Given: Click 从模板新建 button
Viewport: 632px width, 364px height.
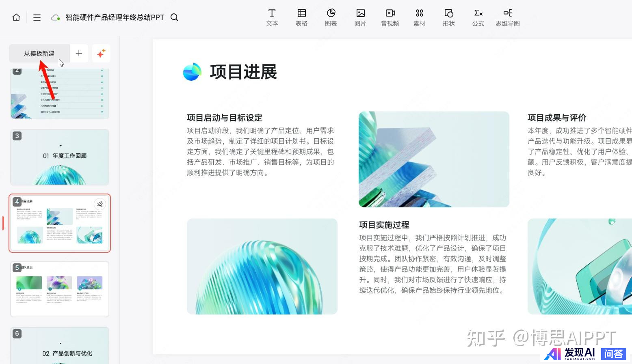Looking at the screenshot, I should pyautogui.click(x=39, y=54).
